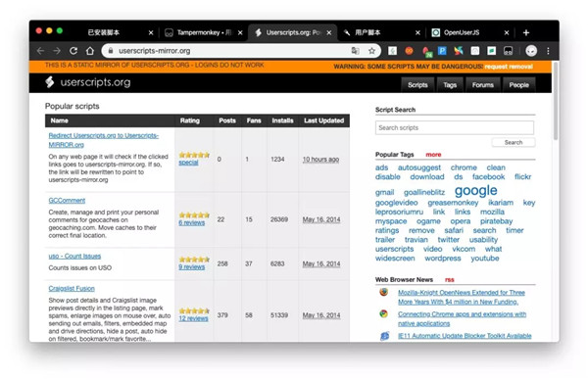
Task: Open the Tampermonkey extension icon
Action: pos(508,51)
